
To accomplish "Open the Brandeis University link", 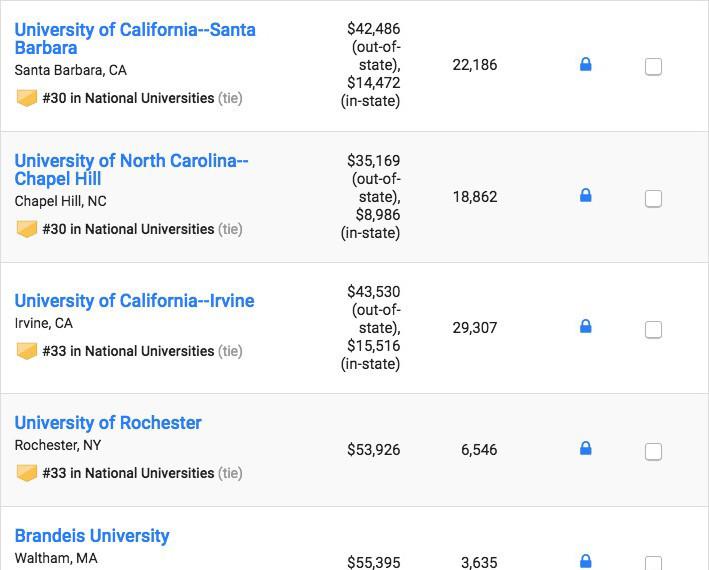I will 92,536.
